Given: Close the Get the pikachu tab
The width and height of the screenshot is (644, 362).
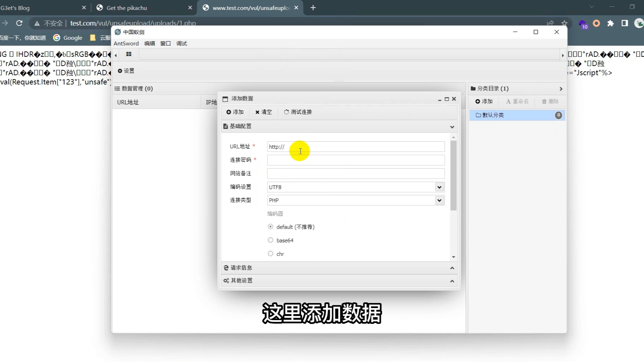Looking at the screenshot, I should pyautogui.click(x=190, y=7).
